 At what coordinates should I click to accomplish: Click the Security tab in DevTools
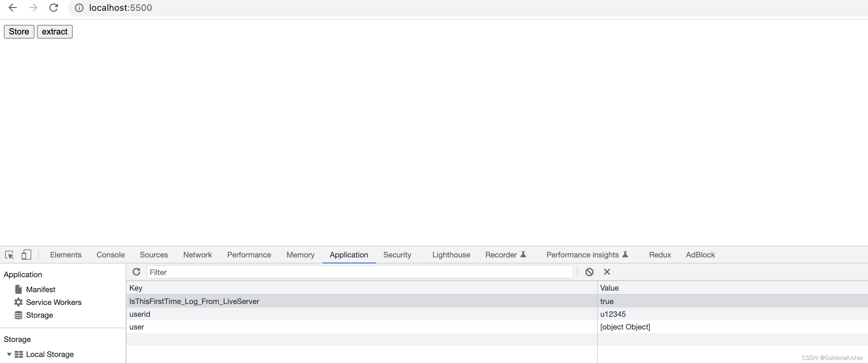click(397, 254)
